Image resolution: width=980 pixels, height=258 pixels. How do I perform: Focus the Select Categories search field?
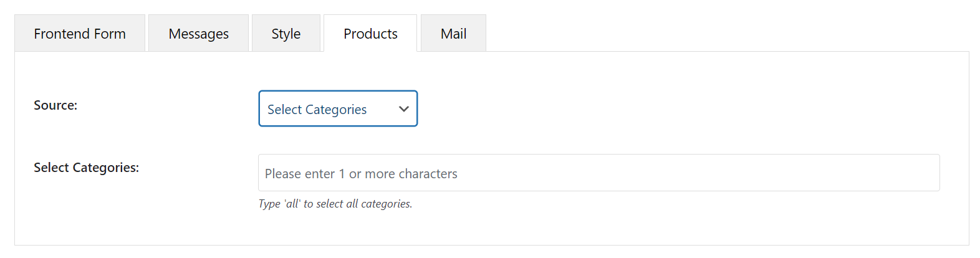point(598,173)
